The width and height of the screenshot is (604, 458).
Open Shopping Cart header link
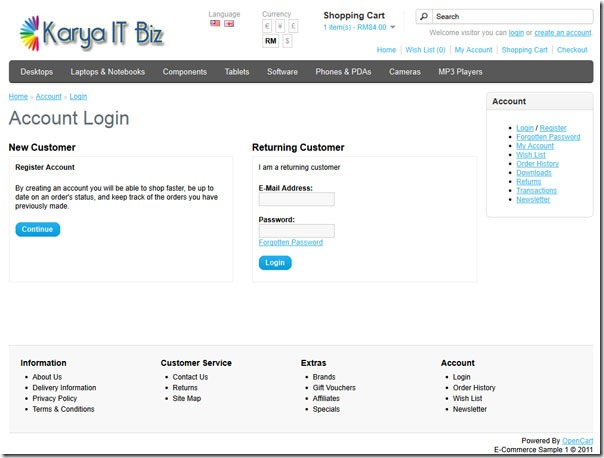pos(525,50)
